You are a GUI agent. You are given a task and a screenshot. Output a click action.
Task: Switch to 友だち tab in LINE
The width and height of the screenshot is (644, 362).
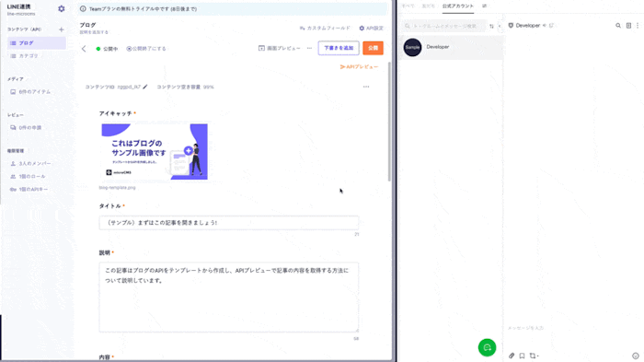pos(429,6)
